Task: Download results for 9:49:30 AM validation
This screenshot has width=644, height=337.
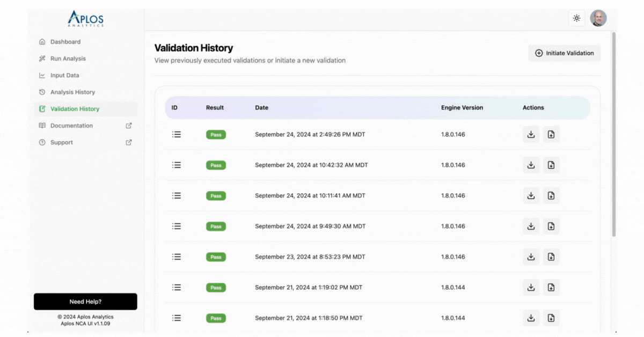Action: (x=531, y=226)
